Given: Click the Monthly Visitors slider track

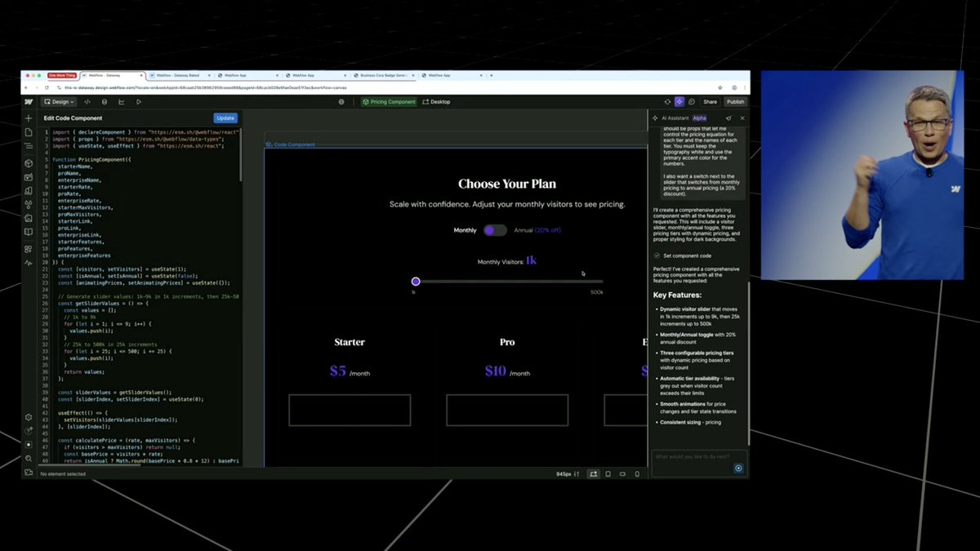Looking at the screenshot, I should coord(508,282).
